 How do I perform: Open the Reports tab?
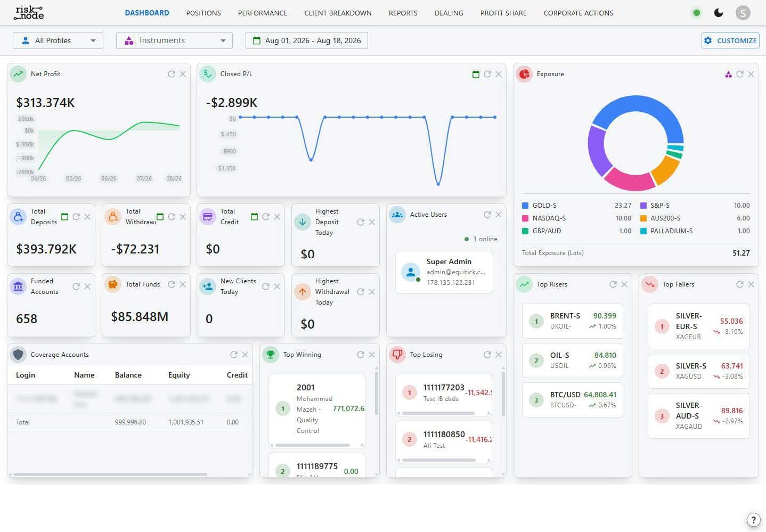click(x=403, y=13)
